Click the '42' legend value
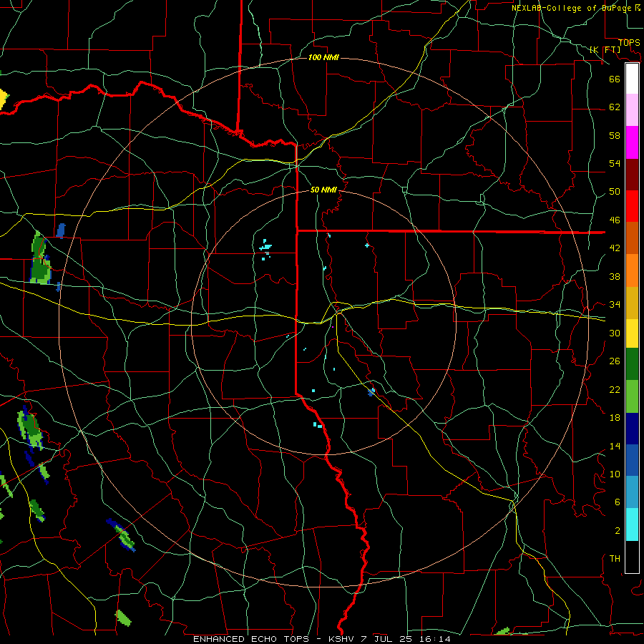Image resolution: width=644 pixels, height=644 pixels. coord(615,248)
